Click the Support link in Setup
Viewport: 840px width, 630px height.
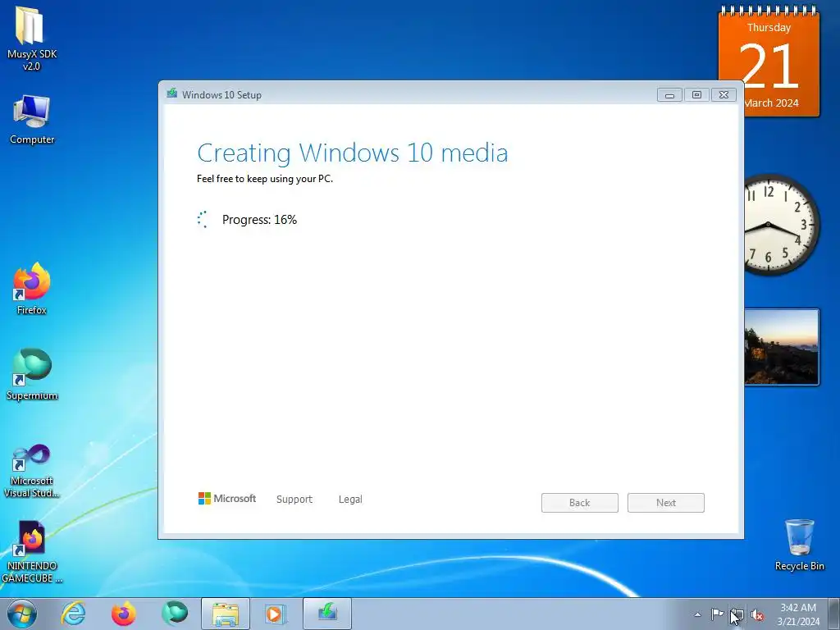point(294,500)
